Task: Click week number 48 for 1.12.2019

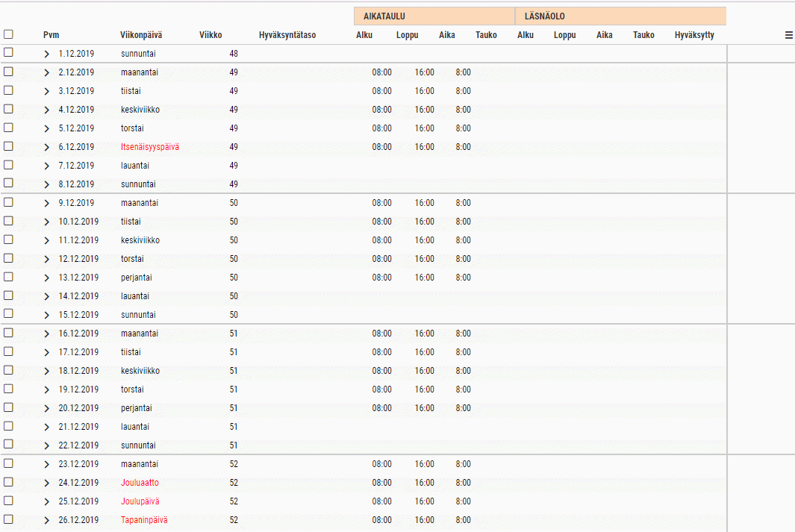Action: (233, 54)
